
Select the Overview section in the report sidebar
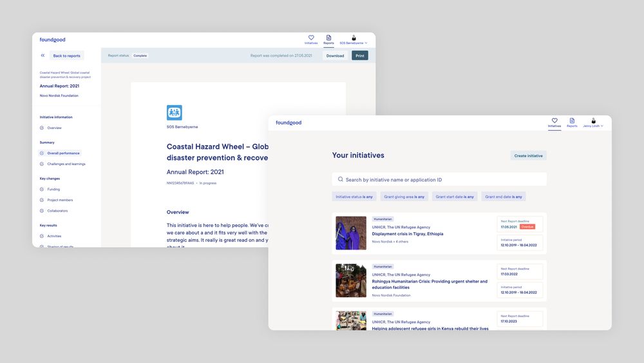pyautogui.click(x=54, y=128)
